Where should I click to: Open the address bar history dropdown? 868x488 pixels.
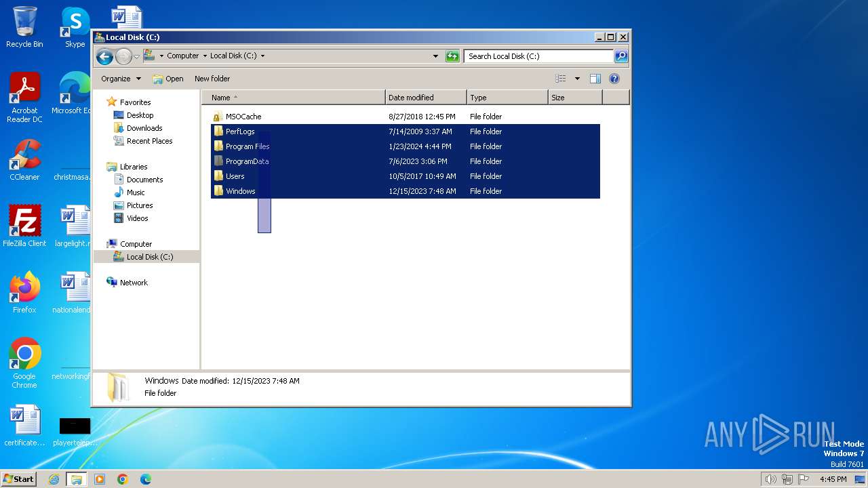[x=435, y=56]
